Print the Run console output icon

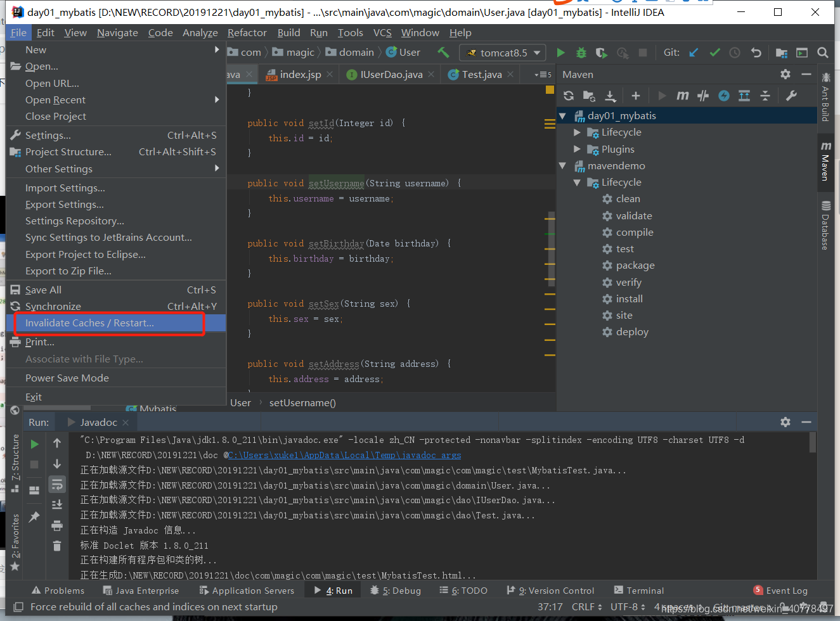[57, 525]
